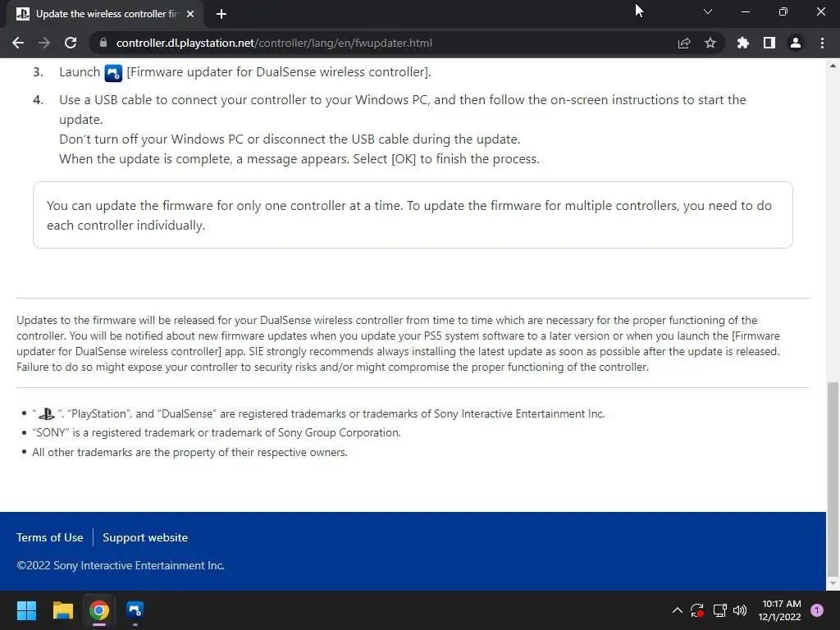Image resolution: width=840 pixels, height=630 pixels.
Task: Open the Terms of Use link
Action: point(50,537)
